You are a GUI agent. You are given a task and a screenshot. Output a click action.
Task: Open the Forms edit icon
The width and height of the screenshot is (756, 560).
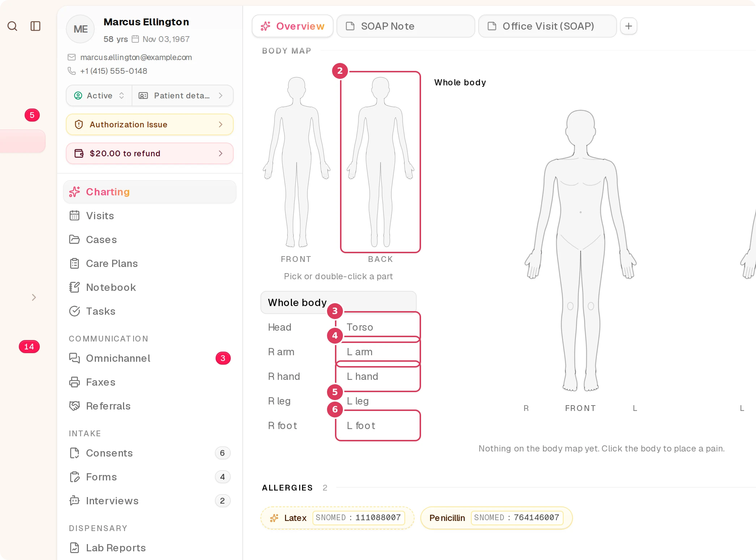(x=75, y=477)
